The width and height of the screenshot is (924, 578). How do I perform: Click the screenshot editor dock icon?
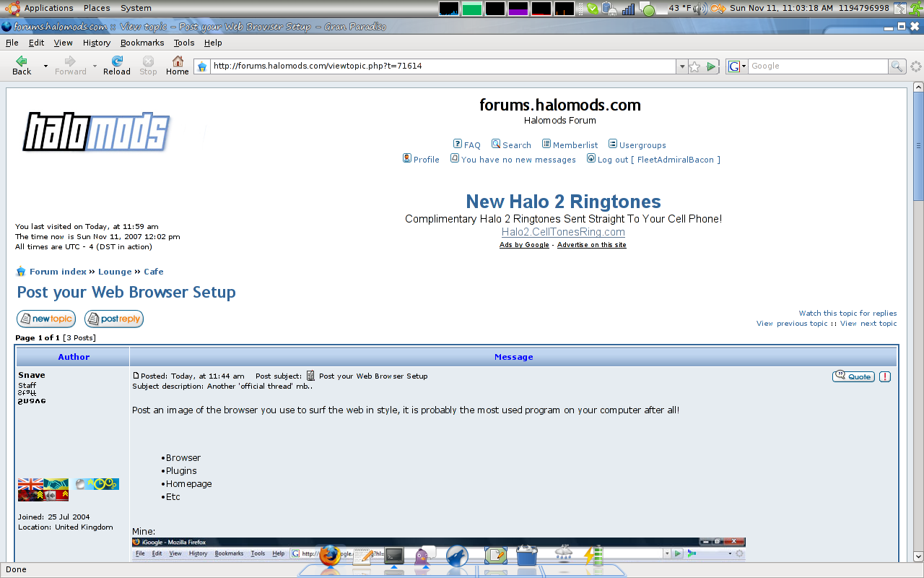[496, 556]
